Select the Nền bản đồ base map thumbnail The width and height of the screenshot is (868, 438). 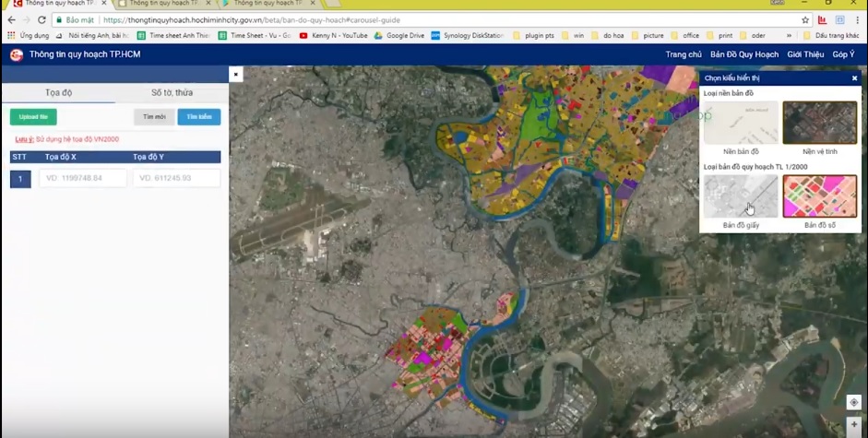click(x=741, y=123)
